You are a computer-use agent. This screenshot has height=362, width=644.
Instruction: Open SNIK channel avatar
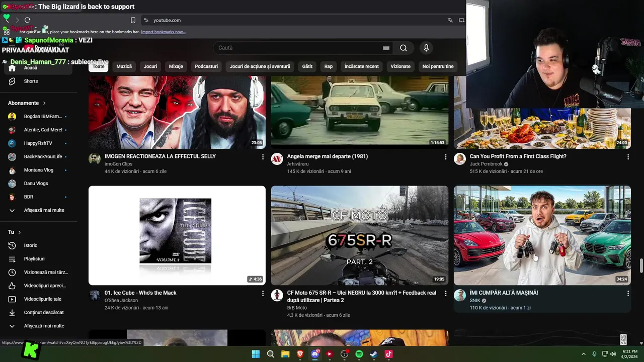pos(460,295)
